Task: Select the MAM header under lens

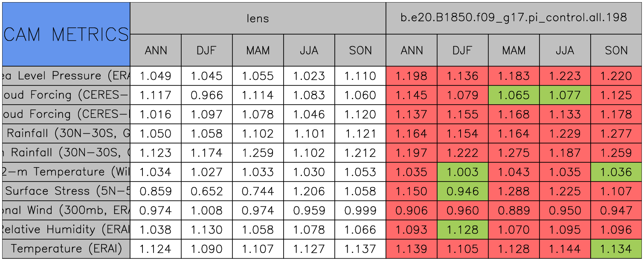Action: [258, 50]
